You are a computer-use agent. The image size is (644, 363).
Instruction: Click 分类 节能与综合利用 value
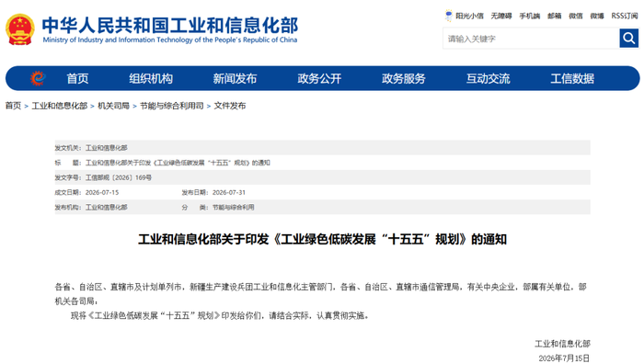pyautogui.click(x=233, y=207)
